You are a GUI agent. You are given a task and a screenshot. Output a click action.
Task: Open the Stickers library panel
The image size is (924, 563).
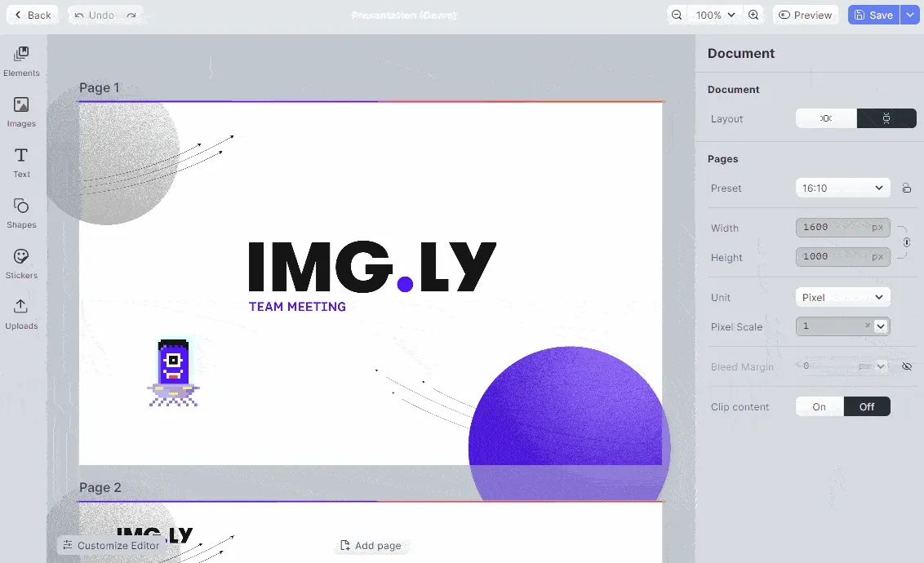21,264
